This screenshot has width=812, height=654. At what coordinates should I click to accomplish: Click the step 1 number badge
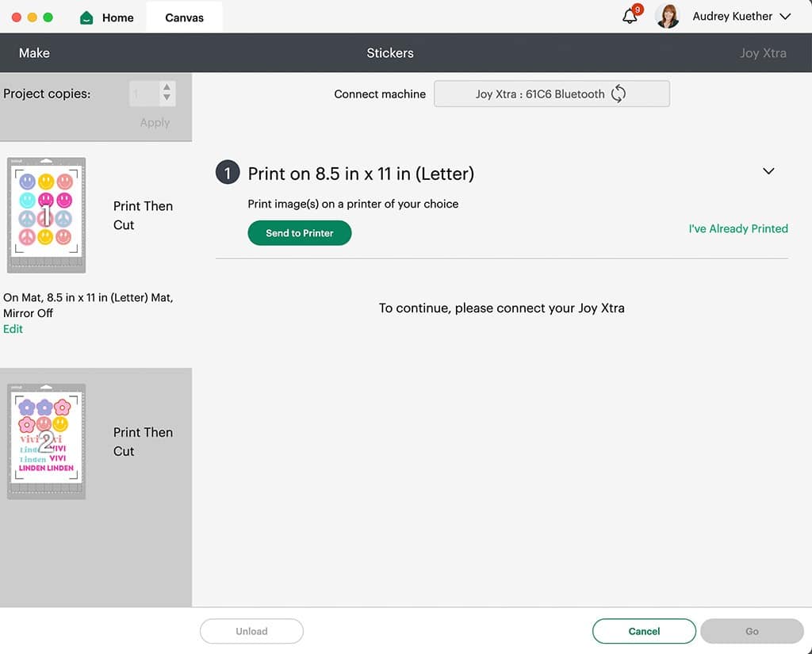pos(228,173)
